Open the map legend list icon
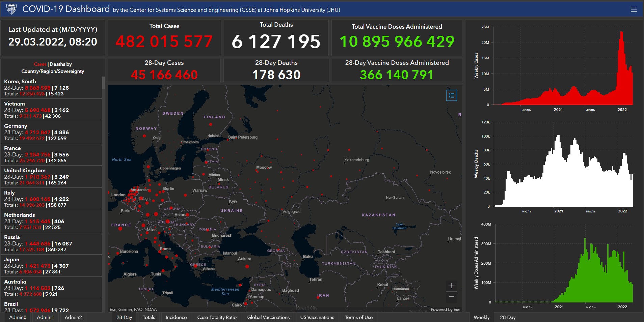Screen dimensions: 644x322 click(451, 95)
